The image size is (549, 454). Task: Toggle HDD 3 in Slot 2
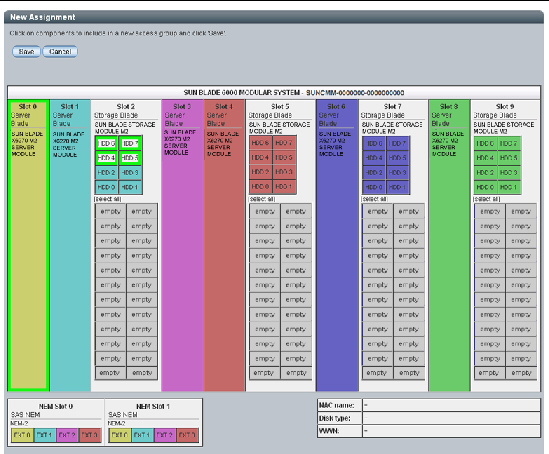[130, 173]
